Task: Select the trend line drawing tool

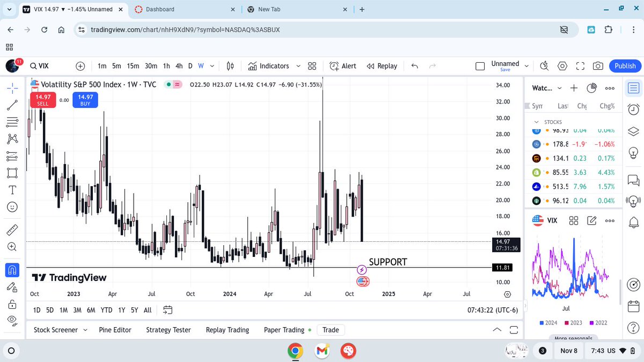Action: click(x=12, y=105)
